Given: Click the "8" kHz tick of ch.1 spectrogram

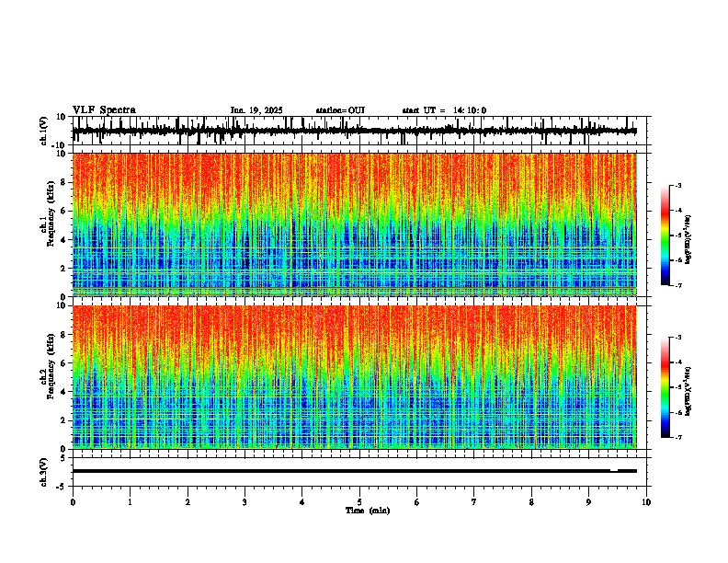Looking at the screenshot, I should pyautogui.click(x=63, y=182).
